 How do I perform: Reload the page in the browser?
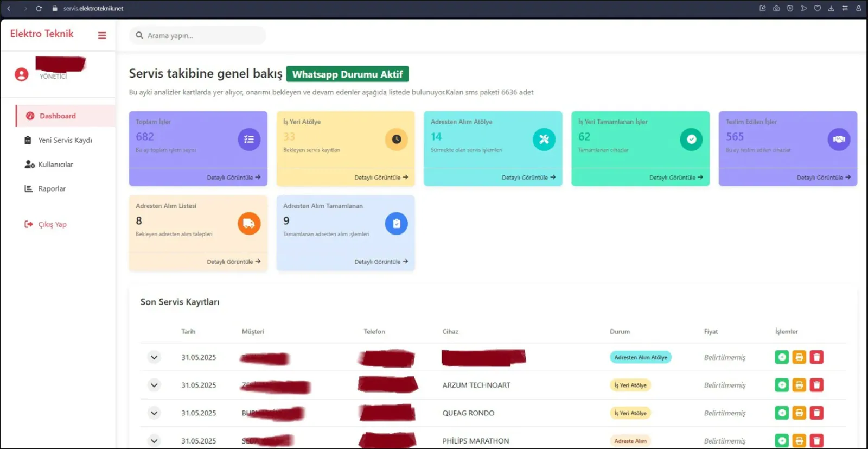[39, 8]
